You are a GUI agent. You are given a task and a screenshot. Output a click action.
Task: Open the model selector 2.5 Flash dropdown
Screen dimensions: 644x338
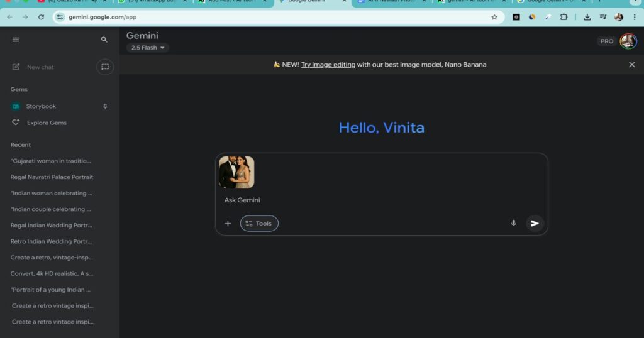tap(147, 48)
